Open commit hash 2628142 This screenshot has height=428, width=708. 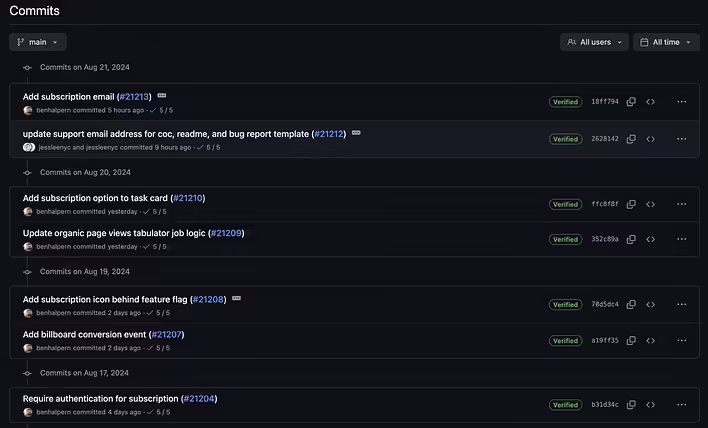click(605, 139)
